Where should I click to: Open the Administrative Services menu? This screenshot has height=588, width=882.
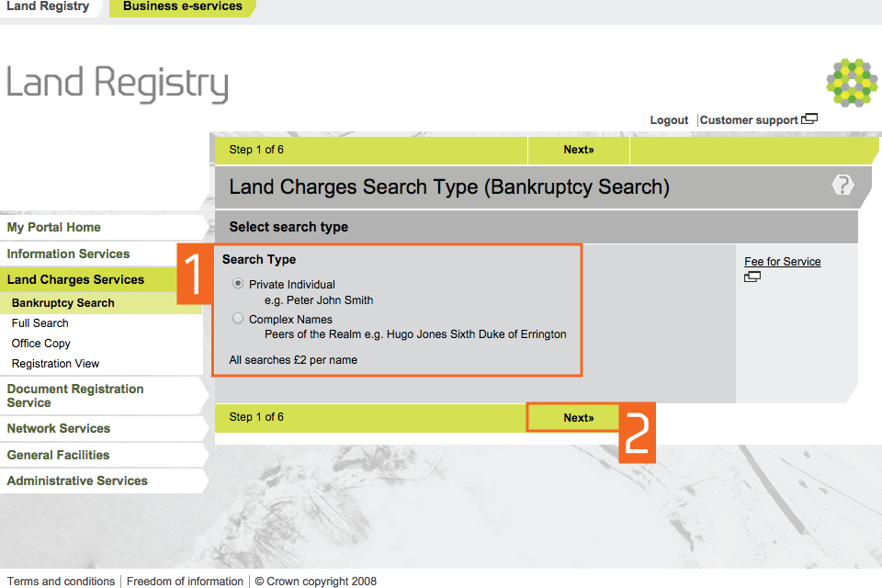(x=77, y=481)
